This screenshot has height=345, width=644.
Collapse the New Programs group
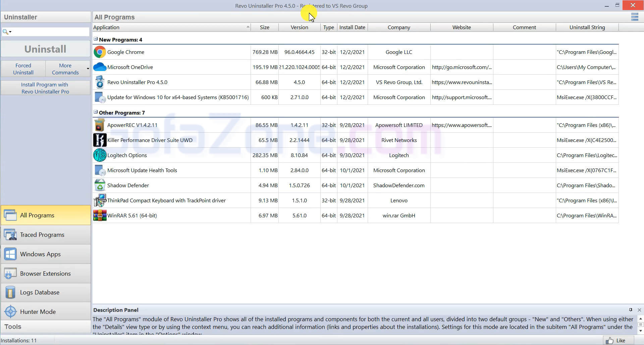[x=96, y=39]
